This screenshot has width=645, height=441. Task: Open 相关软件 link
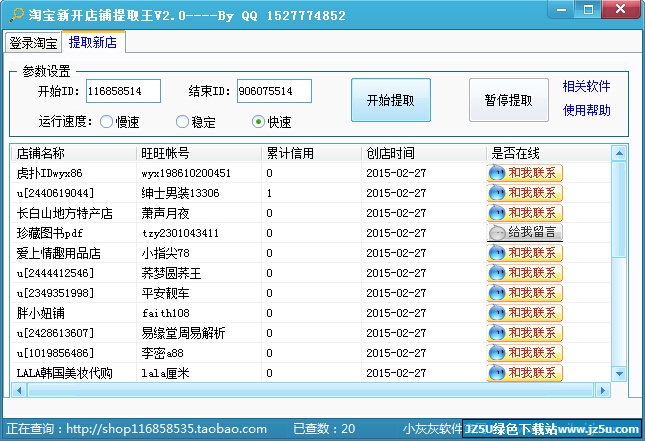click(587, 86)
